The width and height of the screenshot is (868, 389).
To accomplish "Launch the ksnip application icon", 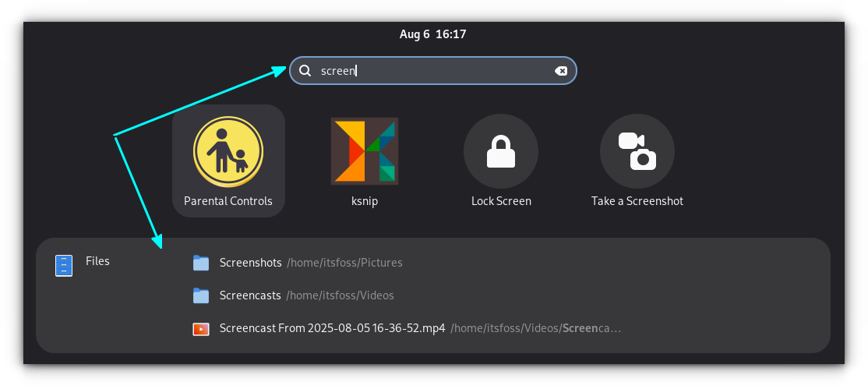I will 364,150.
